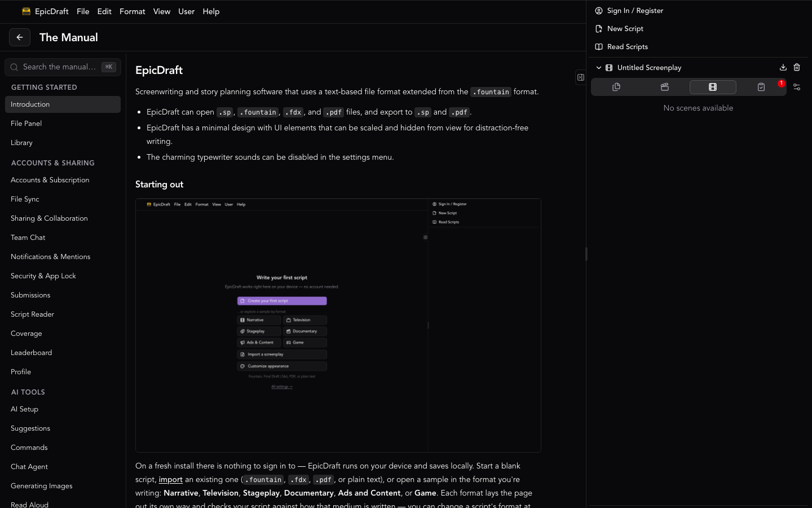Screen dimensions: 812x508
Task: Click the "Starting out" heading
Action: click(x=160, y=185)
